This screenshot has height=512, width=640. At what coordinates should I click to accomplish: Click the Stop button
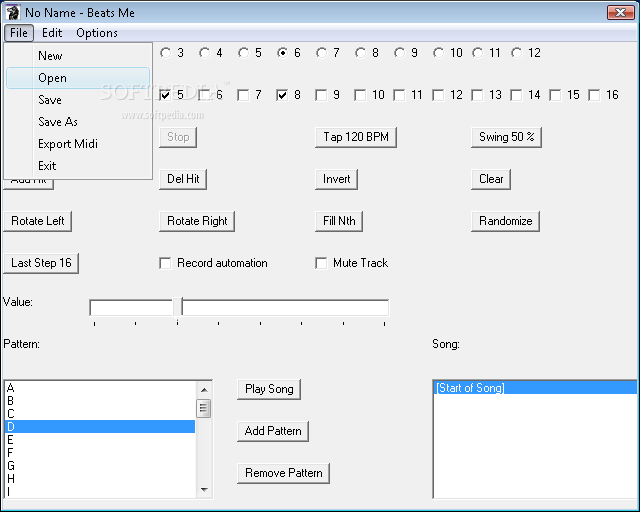click(178, 137)
